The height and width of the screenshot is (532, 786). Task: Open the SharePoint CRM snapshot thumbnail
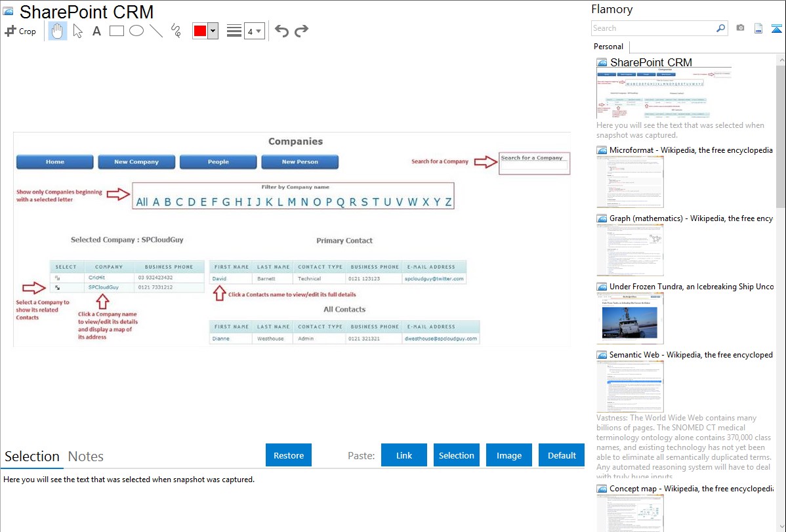coord(664,93)
